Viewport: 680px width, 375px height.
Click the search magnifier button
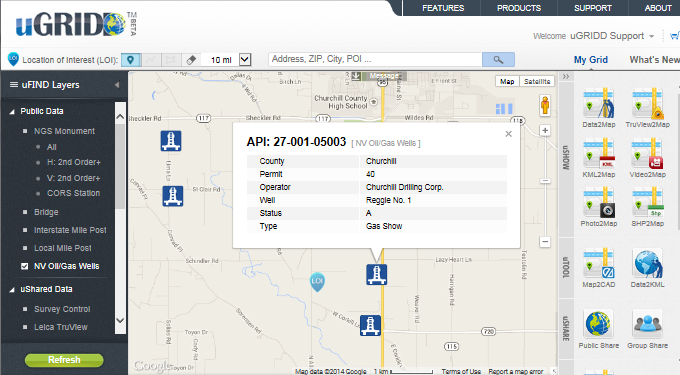(x=498, y=60)
